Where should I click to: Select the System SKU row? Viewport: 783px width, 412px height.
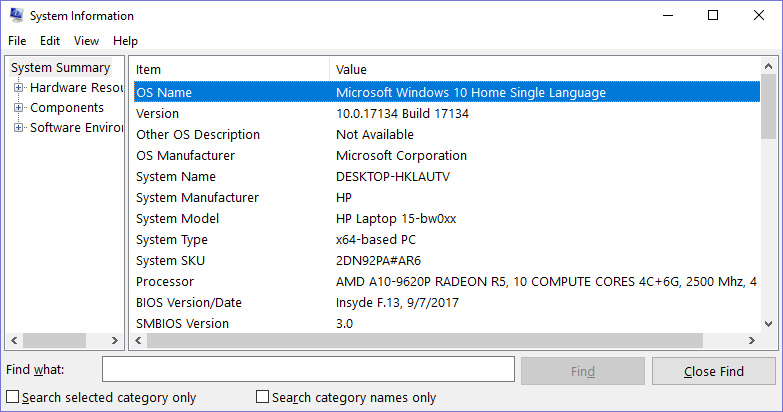pos(447,260)
